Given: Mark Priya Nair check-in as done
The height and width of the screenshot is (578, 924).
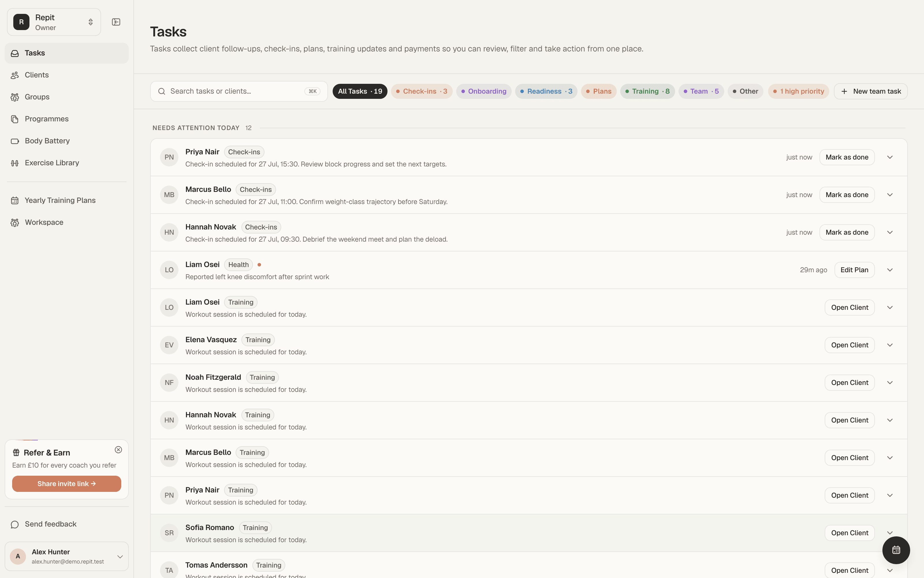Looking at the screenshot, I should pyautogui.click(x=847, y=157).
